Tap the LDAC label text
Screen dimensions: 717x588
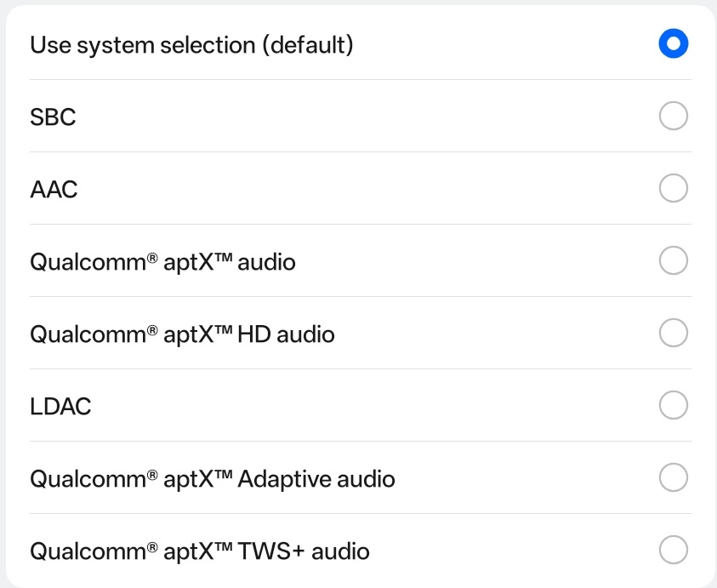60,406
